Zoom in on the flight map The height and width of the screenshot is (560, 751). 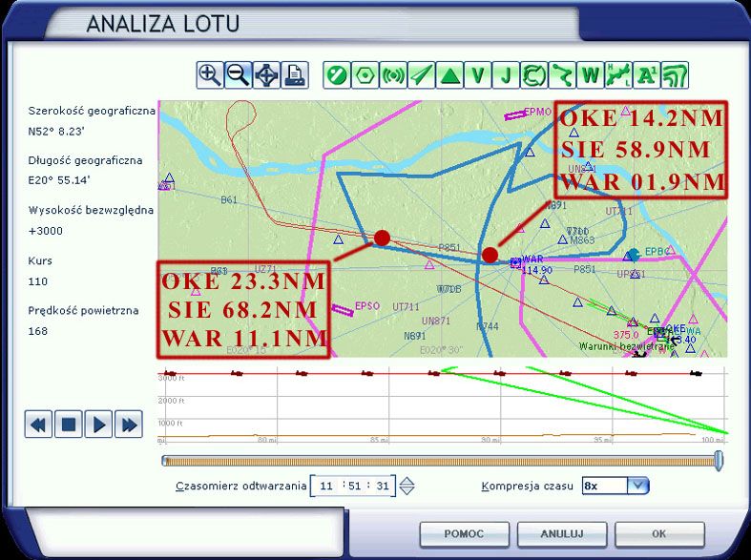[x=209, y=75]
